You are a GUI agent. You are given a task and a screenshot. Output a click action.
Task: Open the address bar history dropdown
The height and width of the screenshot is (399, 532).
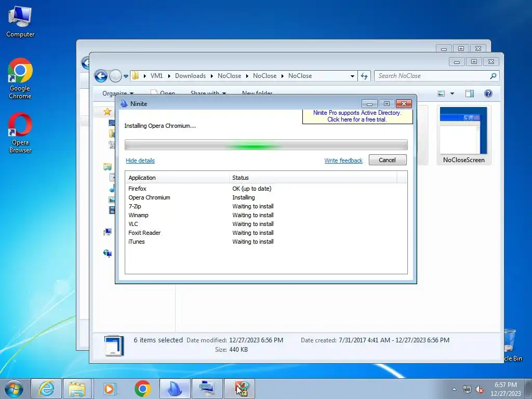(x=353, y=76)
